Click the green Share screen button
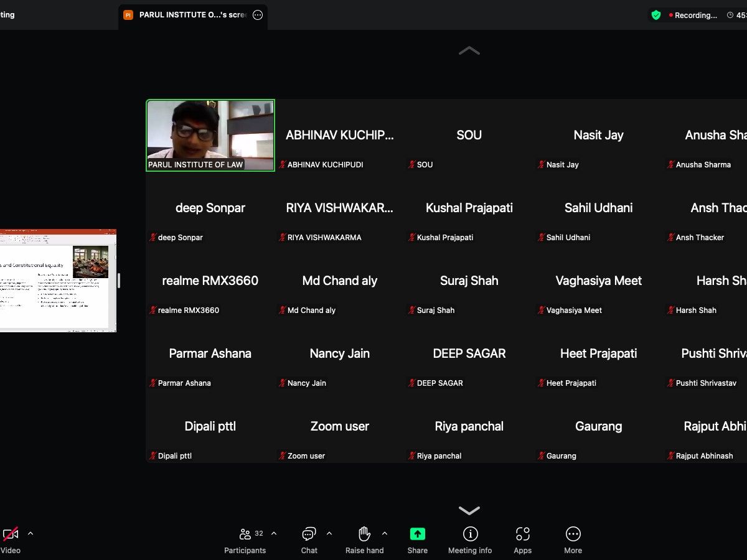747x560 pixels. (417, 534)
